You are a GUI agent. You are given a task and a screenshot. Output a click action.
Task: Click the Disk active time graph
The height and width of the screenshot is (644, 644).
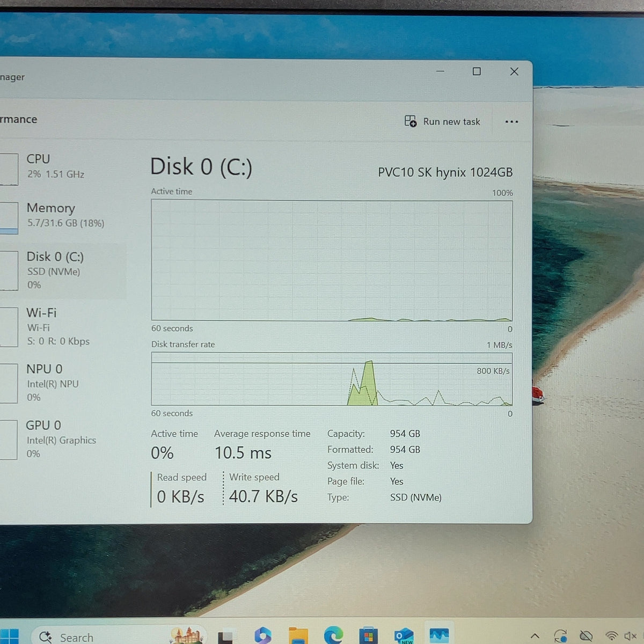(332, 260)
